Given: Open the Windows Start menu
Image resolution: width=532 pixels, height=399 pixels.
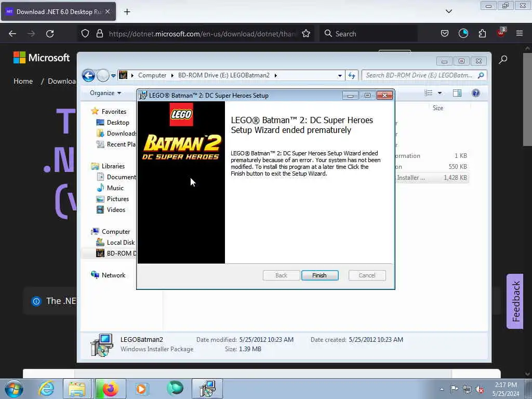Looking at the screenshot, I should pyautogui.click(x=14, y=389).
